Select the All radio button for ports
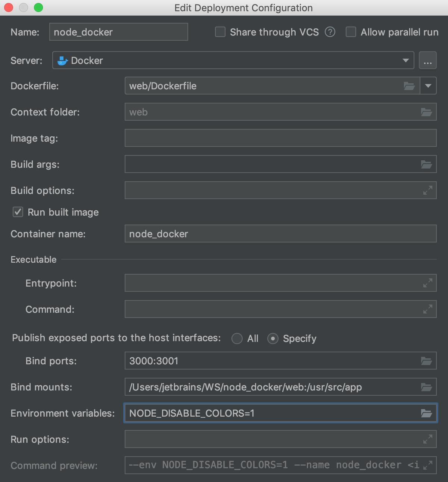Image resolution: width=448 pixels, height=482 pixels. (x=237, y=339)
